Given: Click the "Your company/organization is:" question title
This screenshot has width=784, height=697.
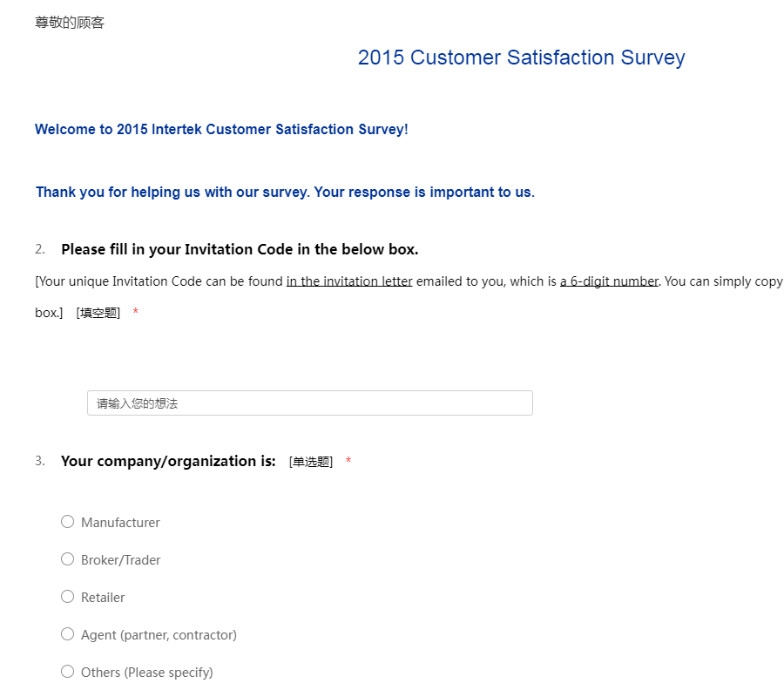Looking at the screenshot, I should coord(168,461).
